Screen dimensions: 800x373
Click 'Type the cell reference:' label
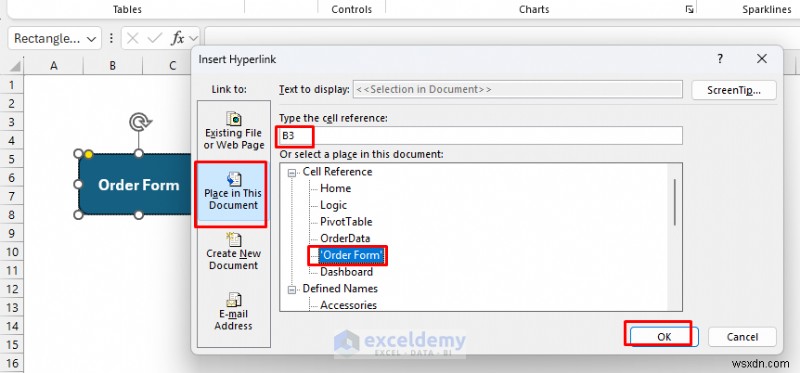point(333,118)
